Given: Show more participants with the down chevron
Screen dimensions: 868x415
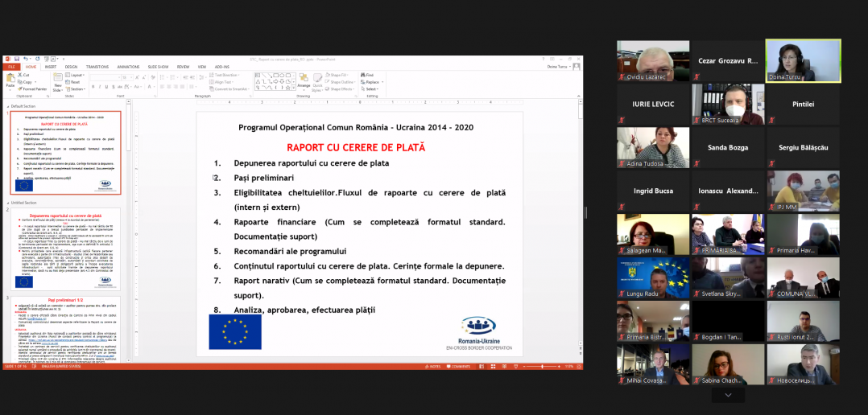Looking at the screenshot, I should pyautogui.click(x=728, y=395).
